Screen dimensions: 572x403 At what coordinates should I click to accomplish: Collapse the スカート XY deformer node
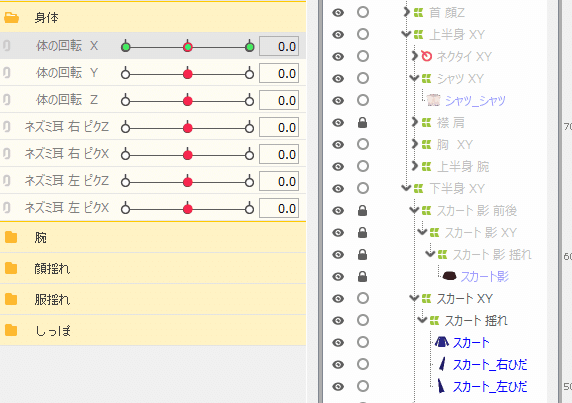click(x=414, y=298)
